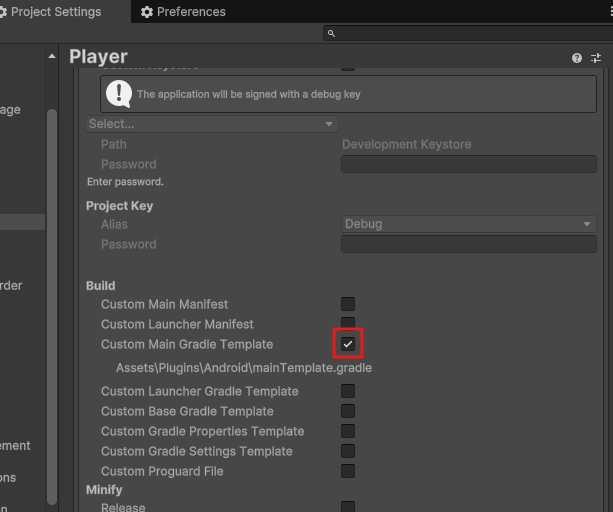Click the search magnifier icon
The width and height of the screenshot is (613, 512).
(x=332, y=34)
